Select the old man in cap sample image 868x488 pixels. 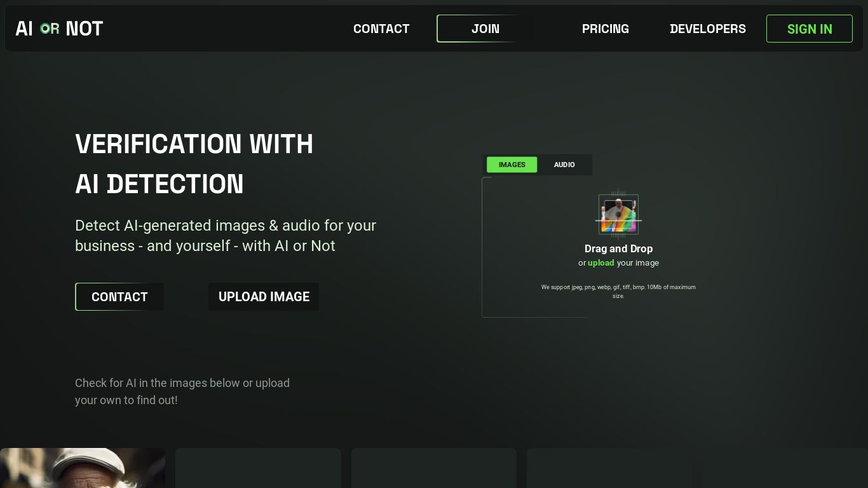click(x=83, y=468)
